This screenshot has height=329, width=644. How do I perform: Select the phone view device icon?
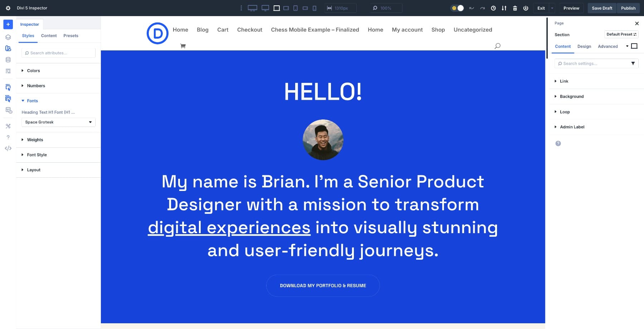coord(314,8)
